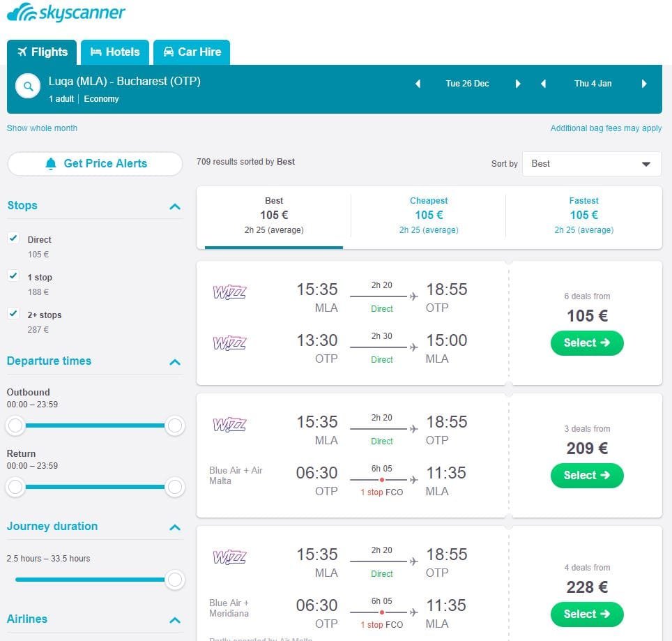This screenshot has width=672, height=641.
Task: Open Additional bag fees may apply link
Action: point(606,128)
